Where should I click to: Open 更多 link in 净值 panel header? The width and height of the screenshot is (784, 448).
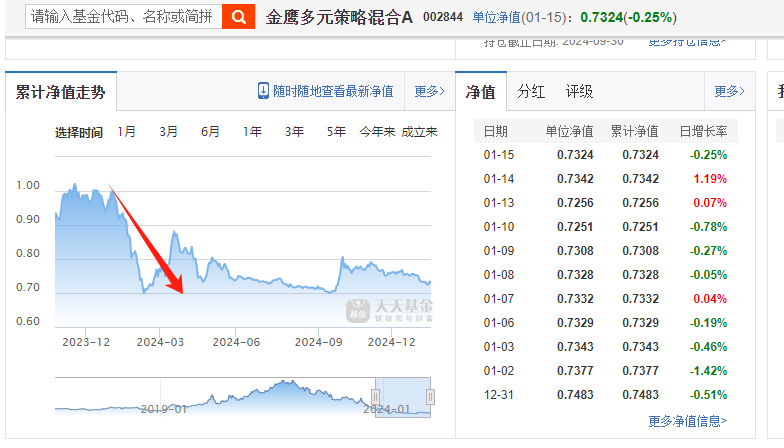(x=729, y=91)
